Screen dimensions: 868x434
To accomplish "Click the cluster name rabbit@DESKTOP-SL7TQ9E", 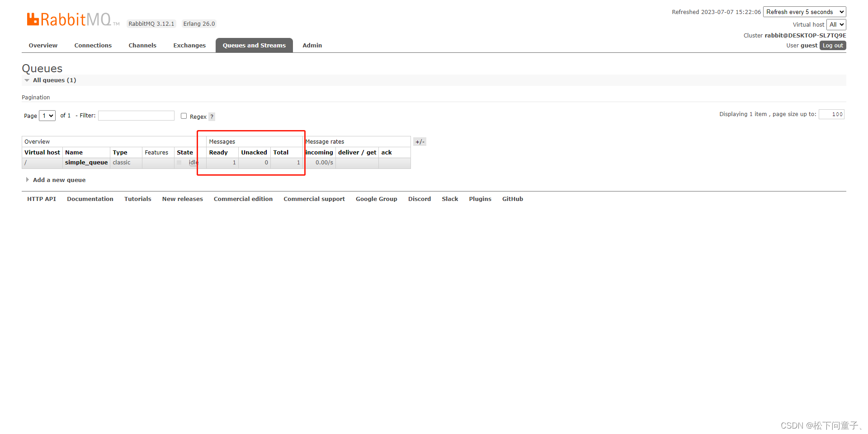I will coord(805,36).
